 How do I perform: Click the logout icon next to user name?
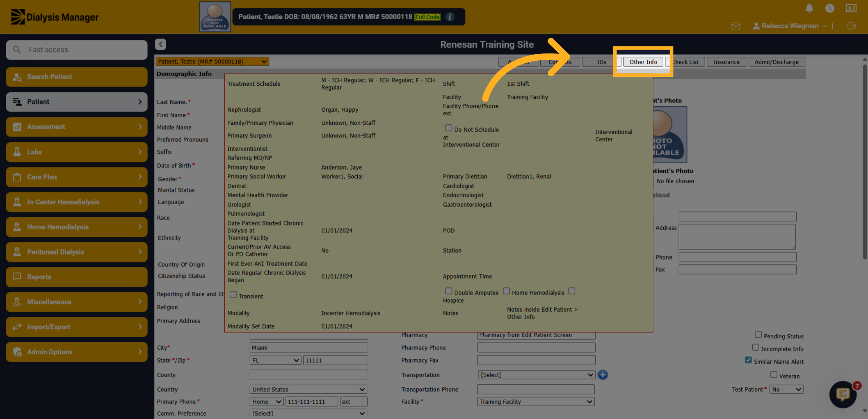pyautogui.click(x=852, y=26)
